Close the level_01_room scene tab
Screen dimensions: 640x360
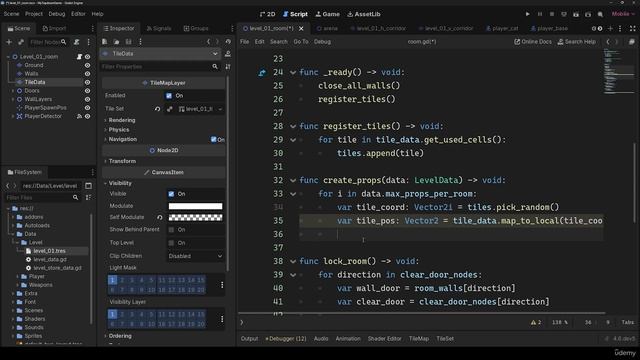tap(301, 29)
